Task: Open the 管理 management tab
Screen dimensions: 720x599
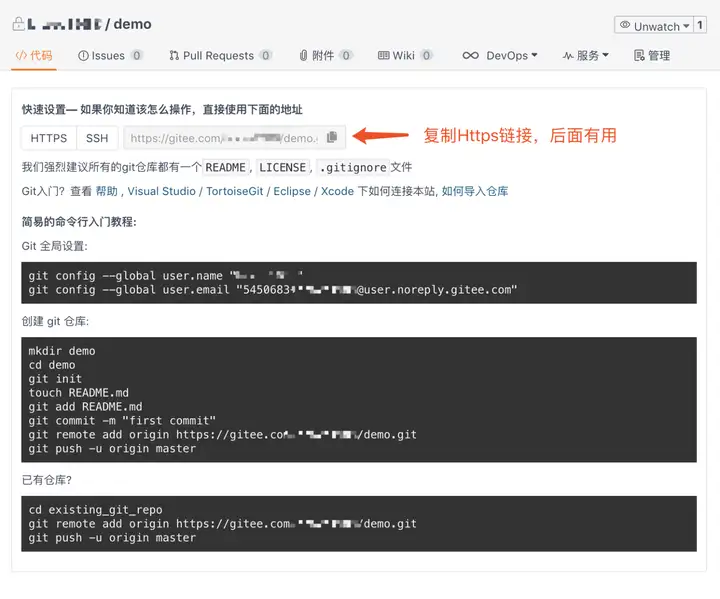Action: pos(652,56)
